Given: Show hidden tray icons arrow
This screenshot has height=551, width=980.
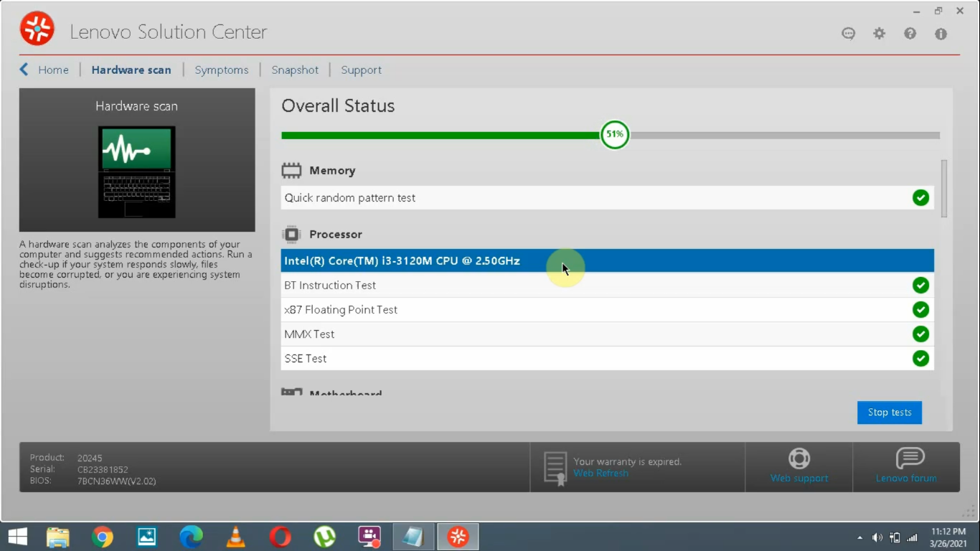Looking at the screenshot, I should click(x=859, y=537).
